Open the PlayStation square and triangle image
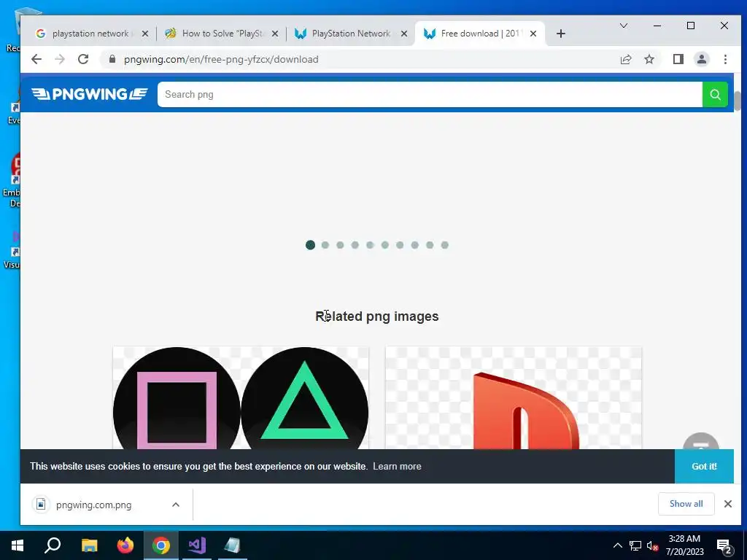The width and height of the screenshot is (747, 560). [241, 397]
